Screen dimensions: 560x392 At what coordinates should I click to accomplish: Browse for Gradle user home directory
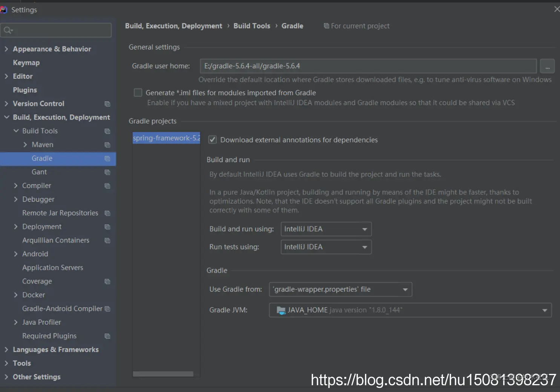tap(548, 66)
